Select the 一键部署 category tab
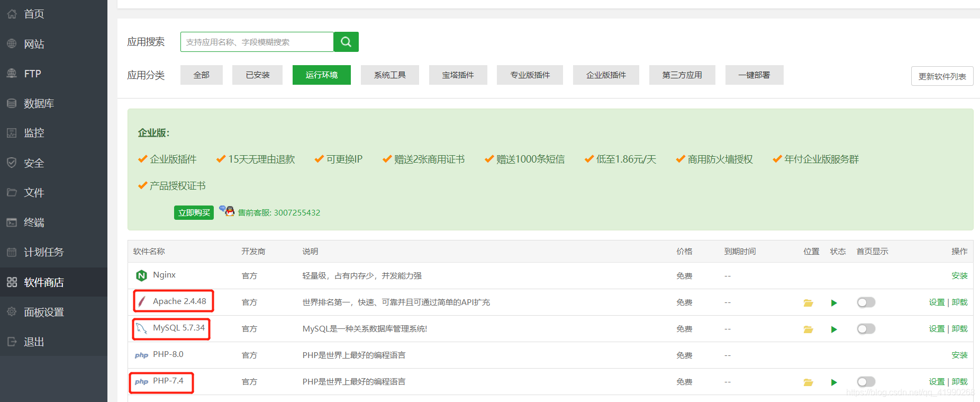The image size is (980, 402). (x=755, y=75)
